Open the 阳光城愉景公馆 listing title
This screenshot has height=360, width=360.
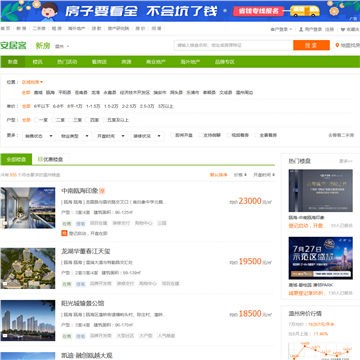point(83,304)
